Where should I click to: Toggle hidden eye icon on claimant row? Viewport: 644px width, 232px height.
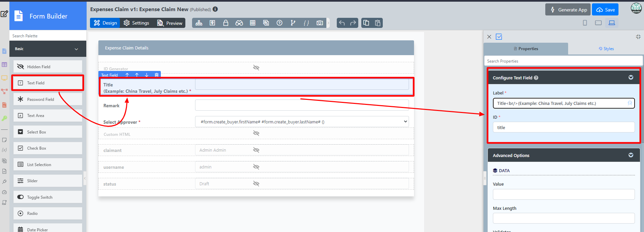[256, 150]
